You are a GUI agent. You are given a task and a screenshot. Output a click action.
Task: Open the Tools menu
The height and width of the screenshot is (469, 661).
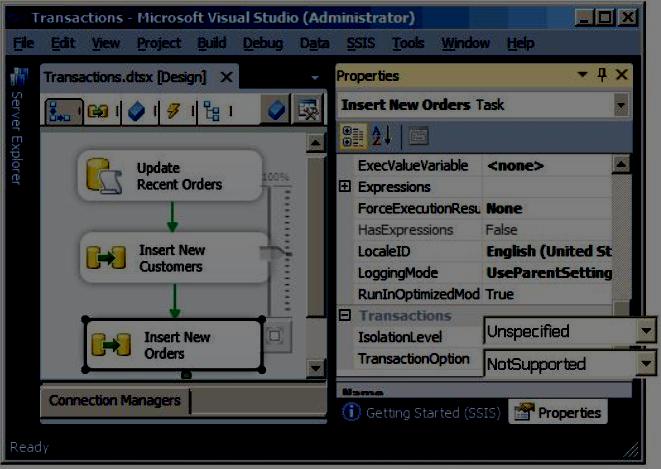click(x=408, y=43)
